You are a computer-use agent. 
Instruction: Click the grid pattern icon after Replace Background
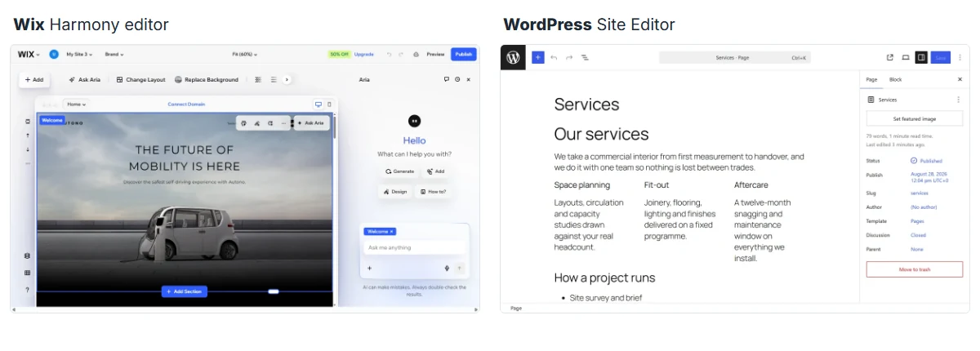pos(258,80)
